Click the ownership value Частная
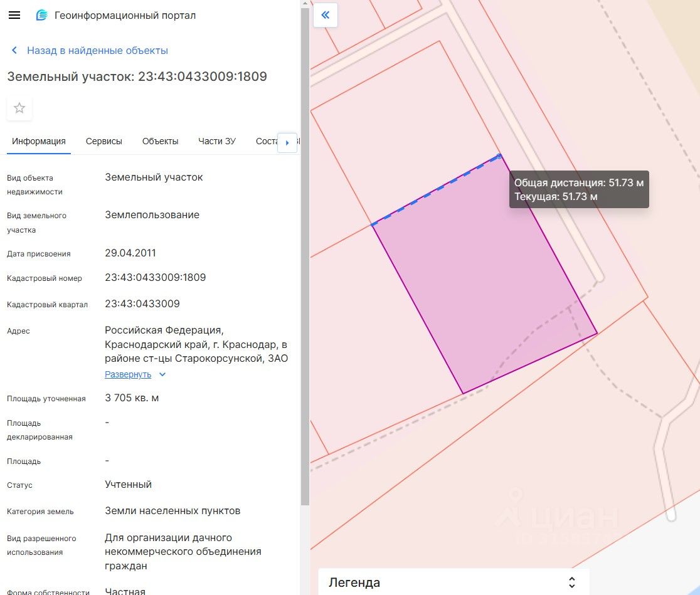700x595 pixels. tap(125, 591)
